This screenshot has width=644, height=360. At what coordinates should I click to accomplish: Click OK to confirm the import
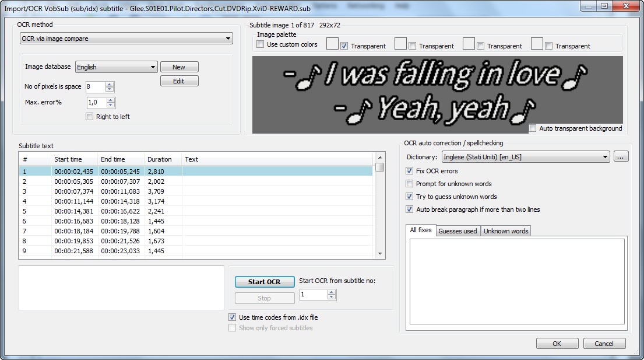point(557,344)
